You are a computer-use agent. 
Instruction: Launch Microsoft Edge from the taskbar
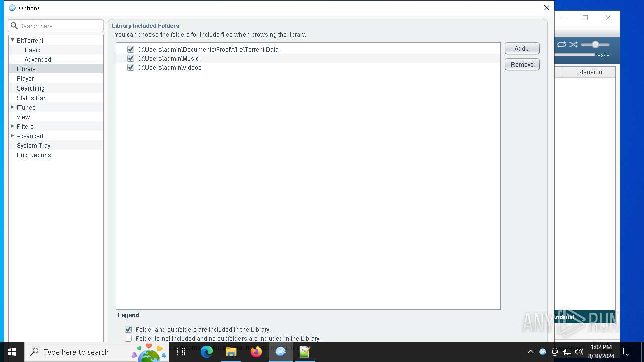pyautogui.click(x=207, y=352)
